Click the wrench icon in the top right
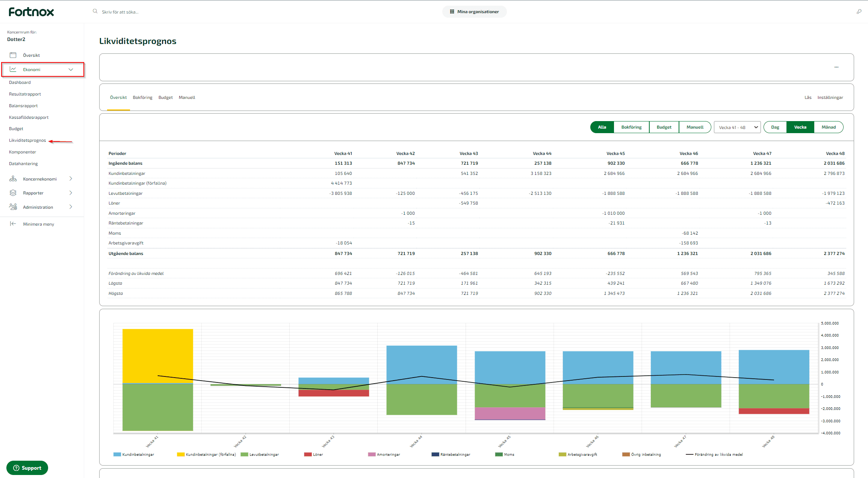Screen dimensions: 868x478 coord(859,12)
